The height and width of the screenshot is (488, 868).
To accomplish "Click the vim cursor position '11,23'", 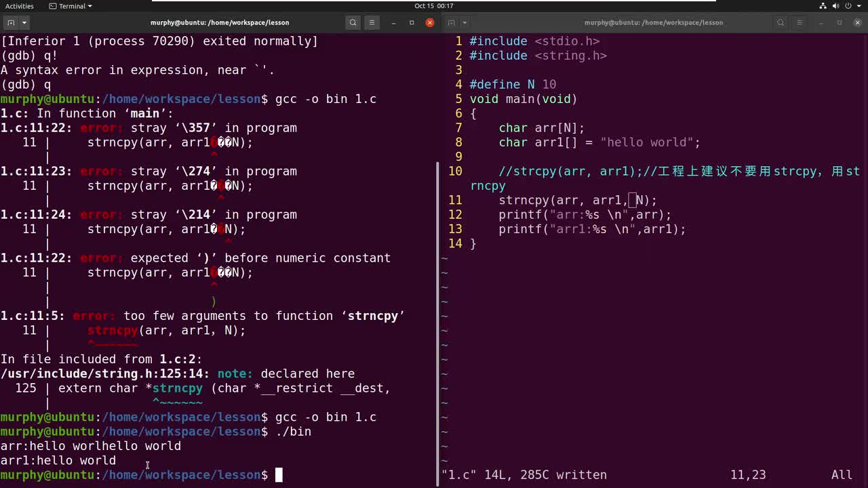I will click(748, 475).
